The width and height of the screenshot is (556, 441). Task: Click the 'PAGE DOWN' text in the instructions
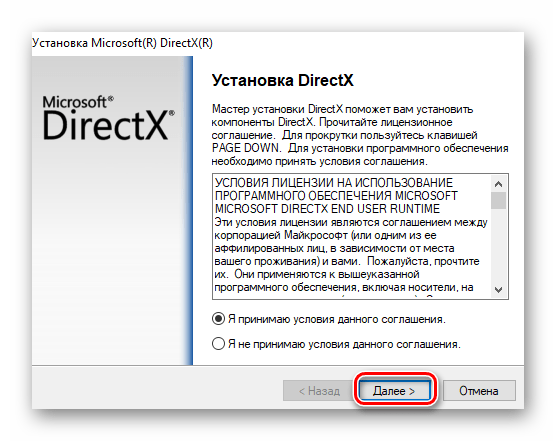(245, 148)
